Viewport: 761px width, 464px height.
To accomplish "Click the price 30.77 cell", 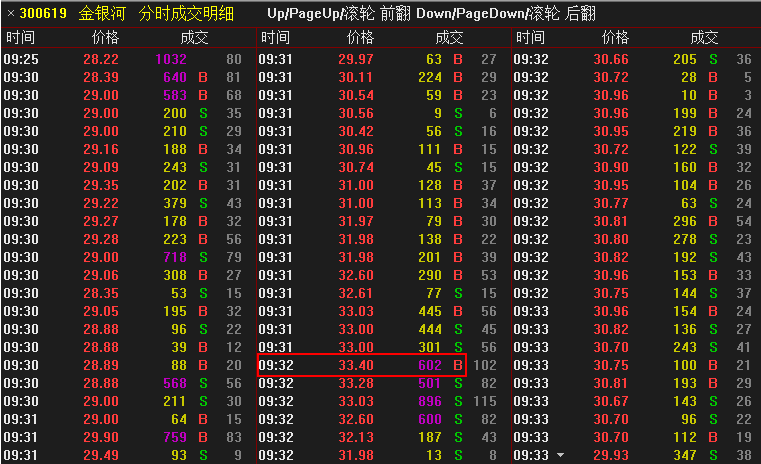I will tap(611, 203).
